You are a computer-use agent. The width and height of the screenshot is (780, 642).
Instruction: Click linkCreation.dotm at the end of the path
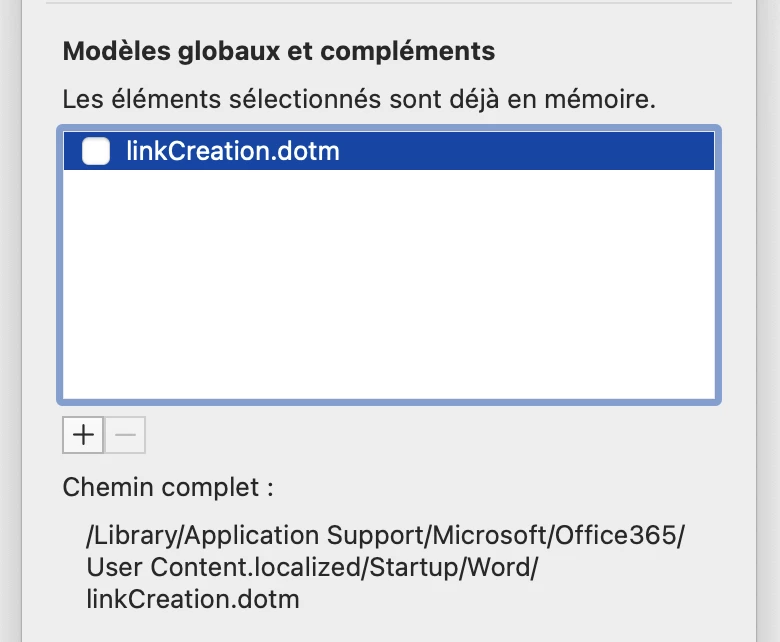(193, 599)
